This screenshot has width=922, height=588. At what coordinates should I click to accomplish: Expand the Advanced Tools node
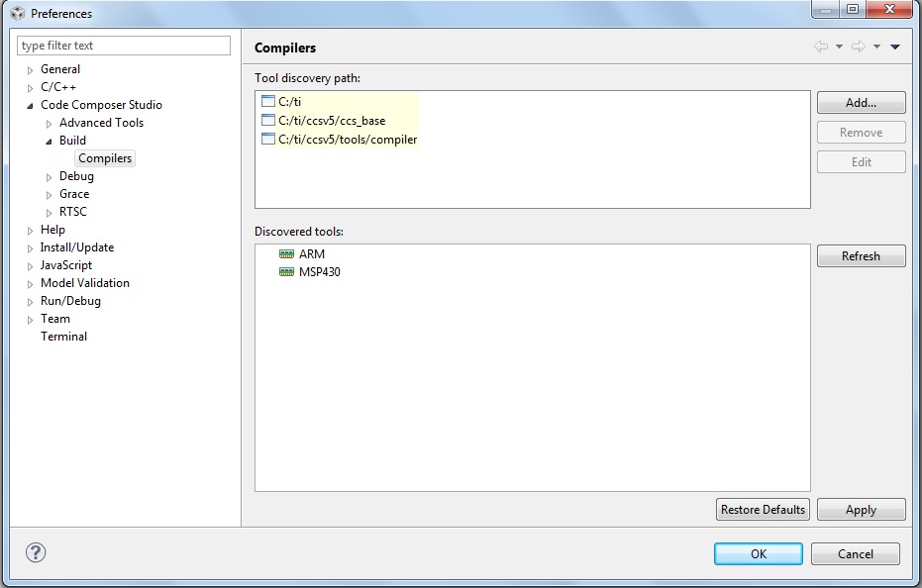tap(49, 124)
